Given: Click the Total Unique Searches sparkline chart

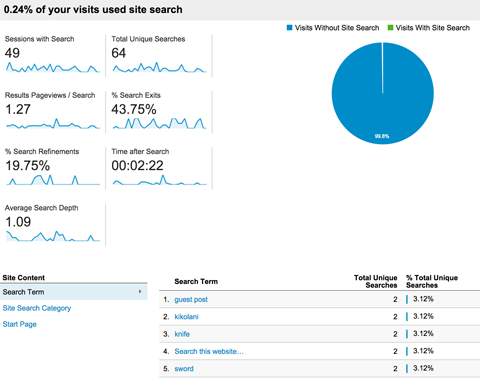Looking at the screenshot, I should [160, 67].
